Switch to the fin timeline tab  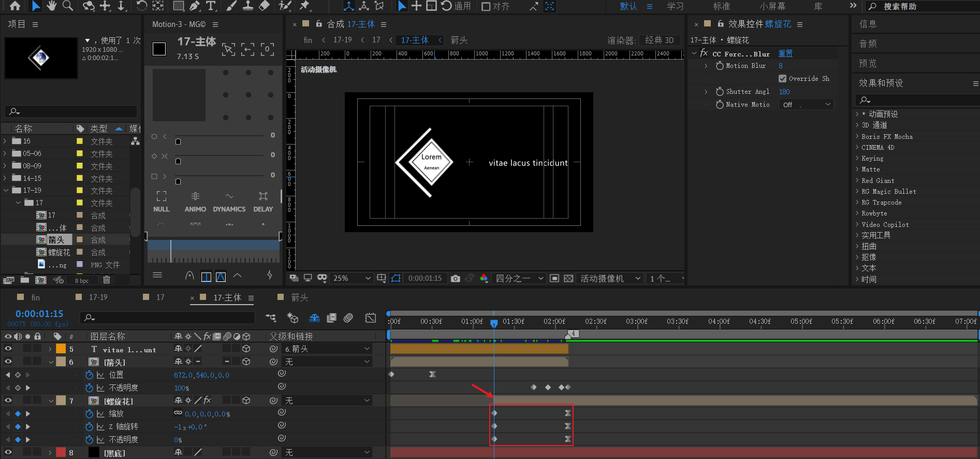point(35,297)
